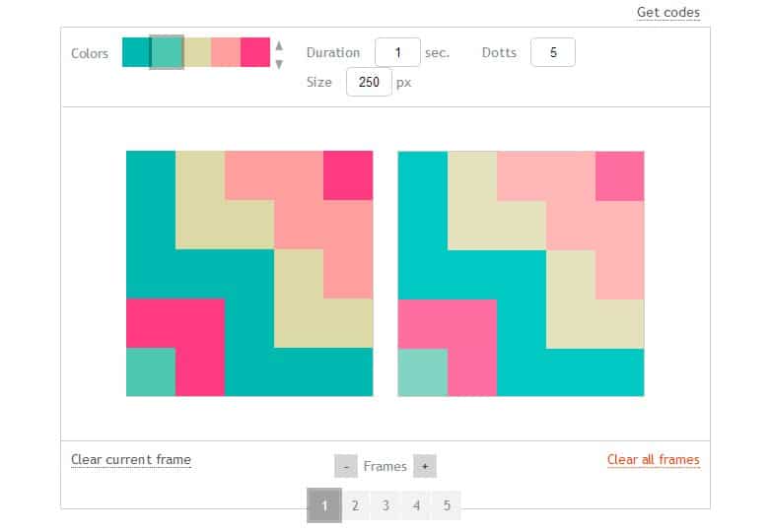Select the light teal color swatch
Viewport: 771px width, 532px height.
click(x=167, y=52)
